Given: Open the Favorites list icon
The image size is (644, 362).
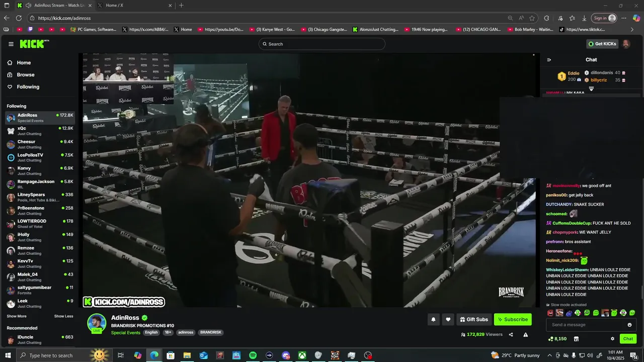Looking at the screenshot, I should 572,18.
